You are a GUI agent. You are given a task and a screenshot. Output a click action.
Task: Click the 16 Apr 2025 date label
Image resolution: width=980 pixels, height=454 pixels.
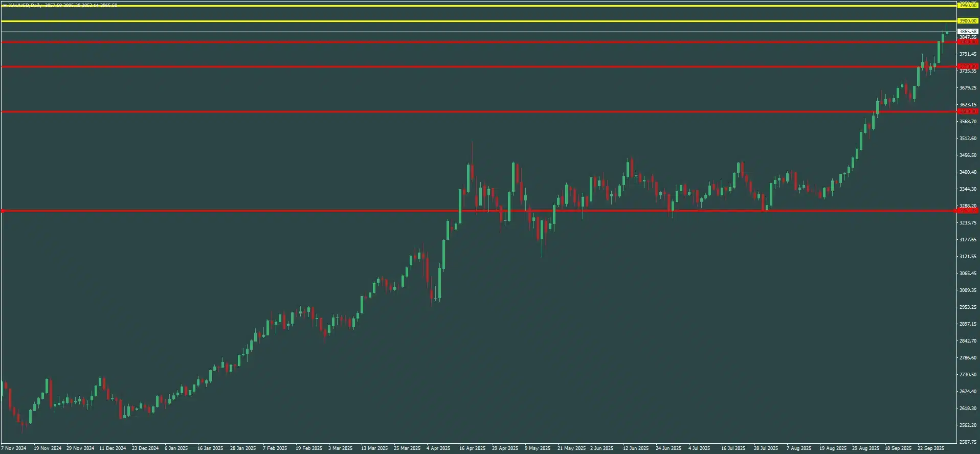pos(472,448)
